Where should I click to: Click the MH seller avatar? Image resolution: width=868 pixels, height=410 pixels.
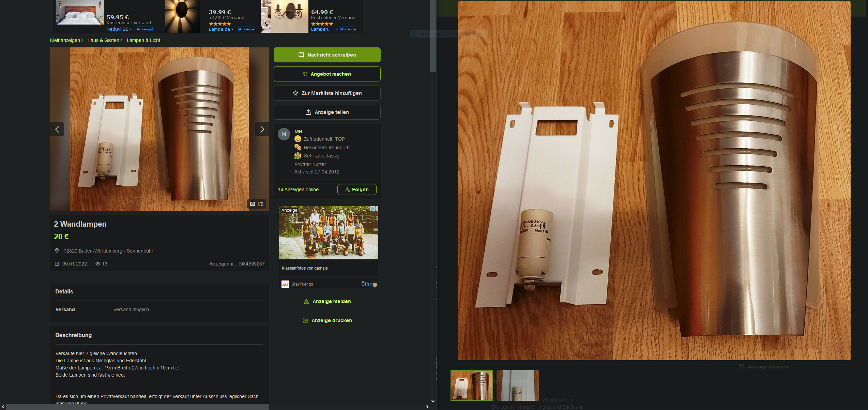(x=284, y=134)
